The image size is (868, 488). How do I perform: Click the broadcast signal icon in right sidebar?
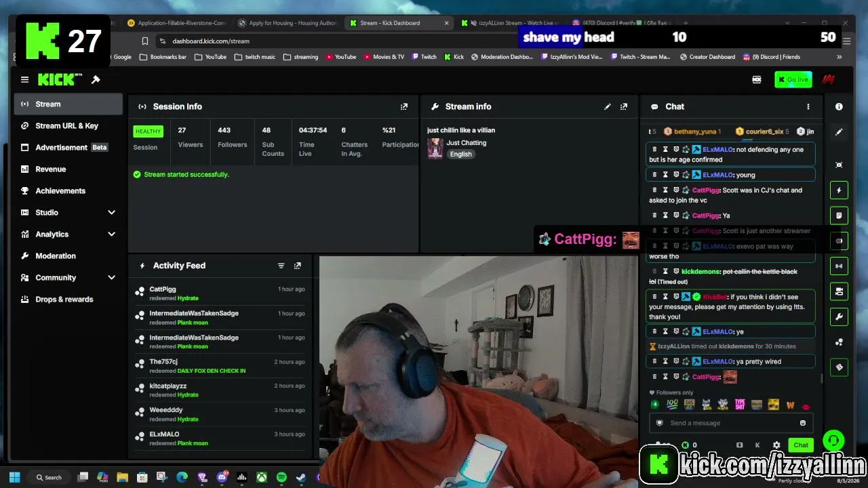[839, 266]
